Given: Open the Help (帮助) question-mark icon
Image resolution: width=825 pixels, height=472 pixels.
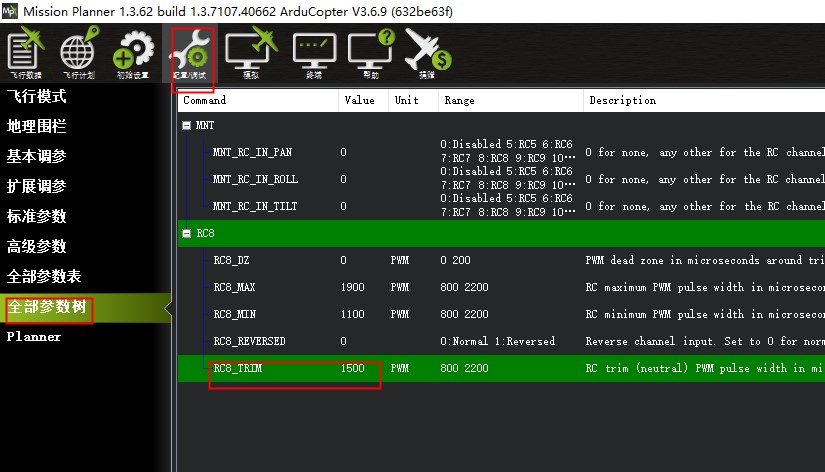Looking at the screenshot, I should pos(371,54).
